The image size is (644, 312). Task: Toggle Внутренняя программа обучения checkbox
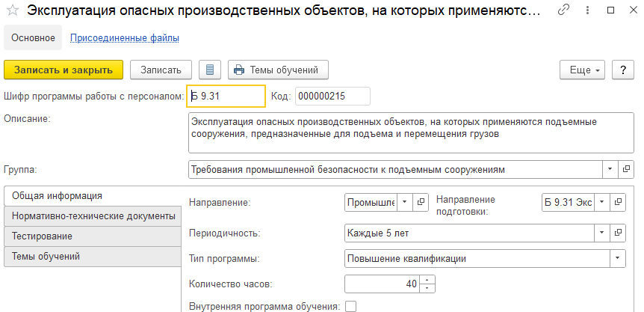click(351, 306)
